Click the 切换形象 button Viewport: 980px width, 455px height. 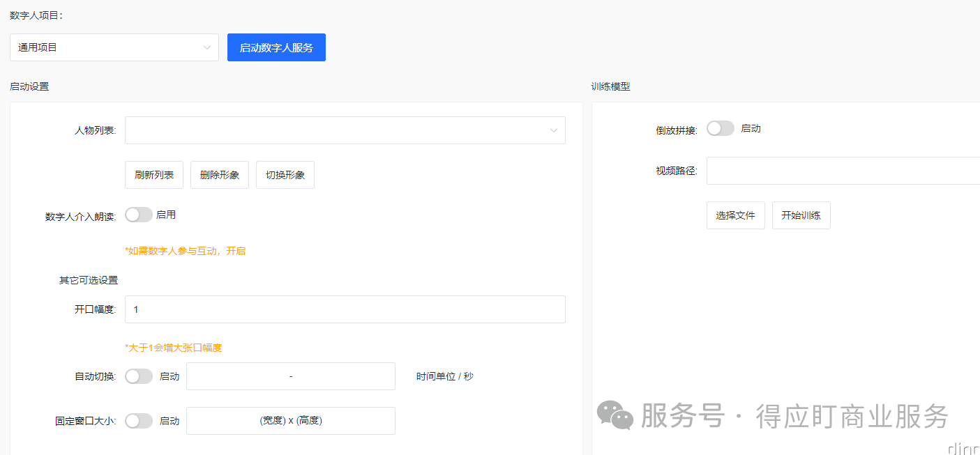click(x=285, y=174)
